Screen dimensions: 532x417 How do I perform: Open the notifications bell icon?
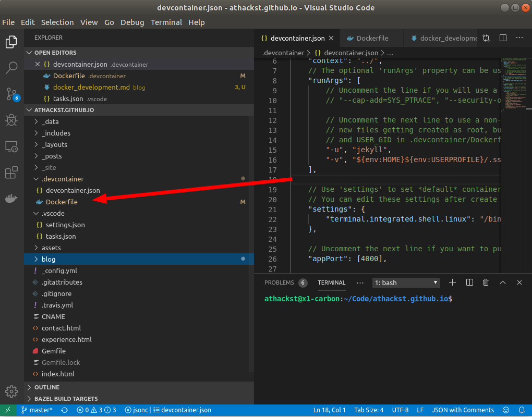pyautogui.click(x=522, y=410)
